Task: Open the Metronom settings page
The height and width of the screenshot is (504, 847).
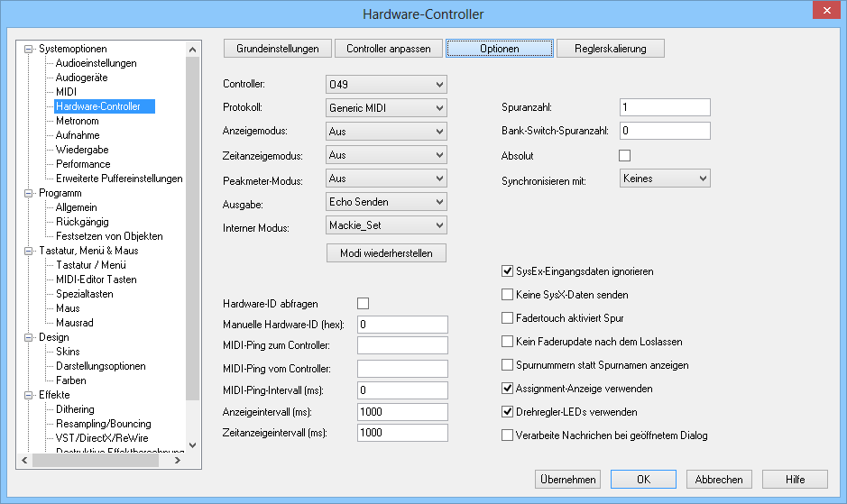Action: 77,121
